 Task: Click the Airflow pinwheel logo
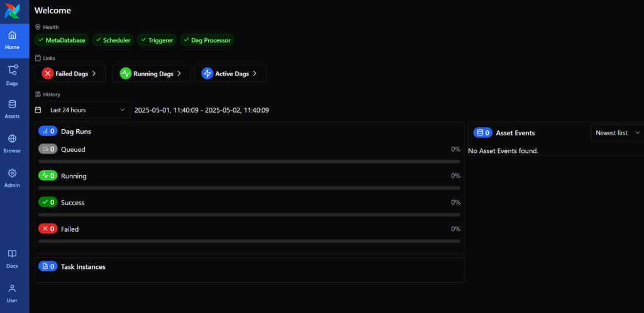coord(12,11)
